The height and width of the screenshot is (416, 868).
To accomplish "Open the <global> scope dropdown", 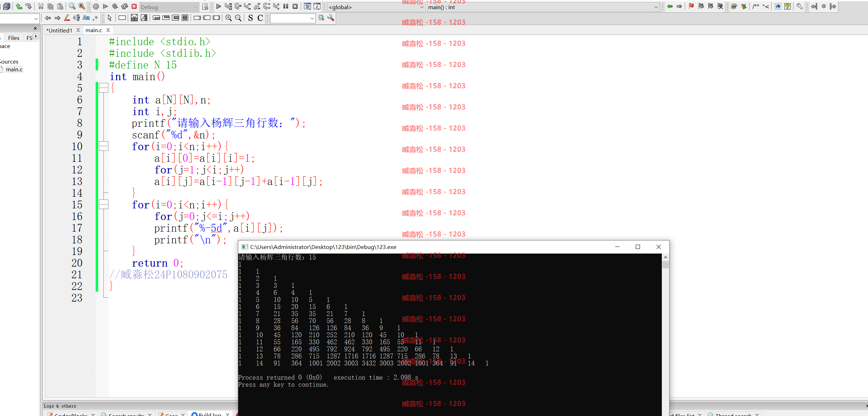I will [421, 7].
